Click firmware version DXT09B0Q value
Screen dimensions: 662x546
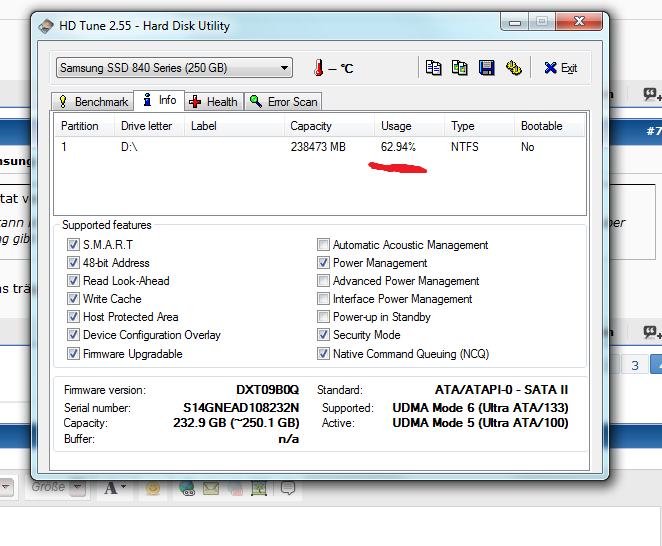click(267, 389)
